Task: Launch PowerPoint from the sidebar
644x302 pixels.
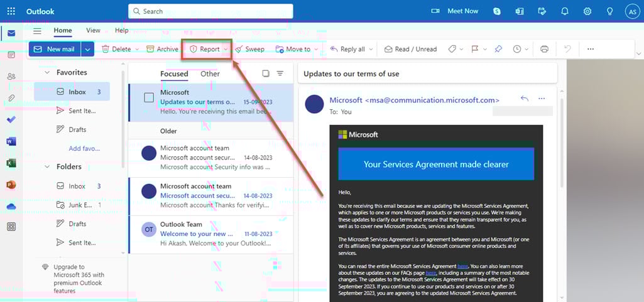Action: tap(11, 185)
